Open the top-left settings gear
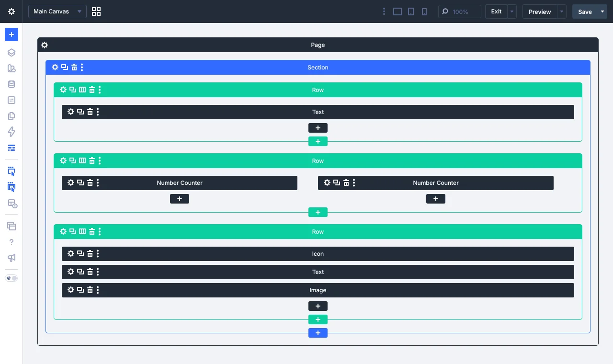Image resolution: width=613 pixels, height=364 pixels. tap(11, 11)
